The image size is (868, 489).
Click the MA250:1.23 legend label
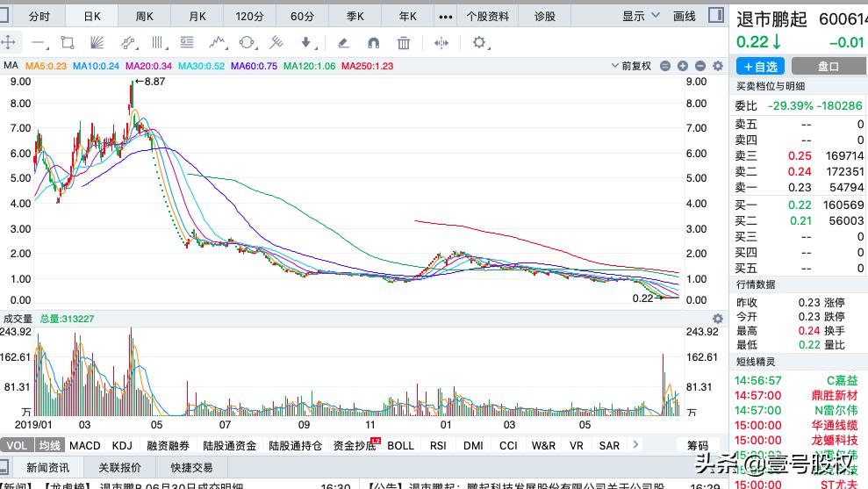click(367, 66)
